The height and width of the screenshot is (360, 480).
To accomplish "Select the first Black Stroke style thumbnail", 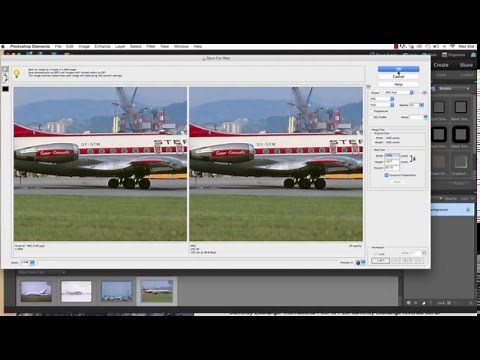I will pos(439,107).
